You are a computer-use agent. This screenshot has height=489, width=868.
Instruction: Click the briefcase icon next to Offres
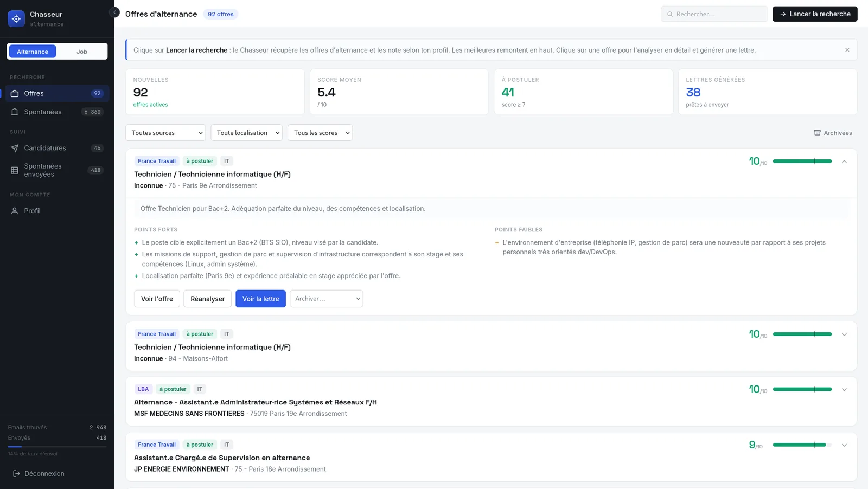click(15, 93)
